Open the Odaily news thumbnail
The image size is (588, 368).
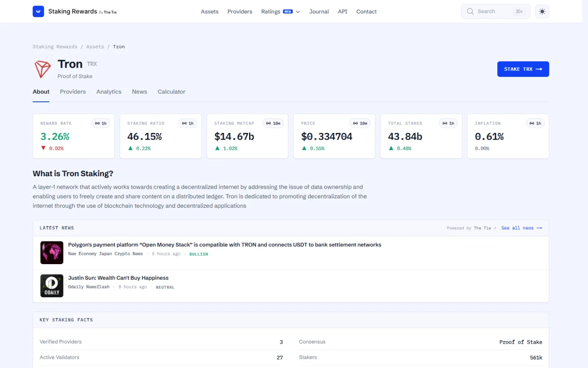click(x=52, y=286)
